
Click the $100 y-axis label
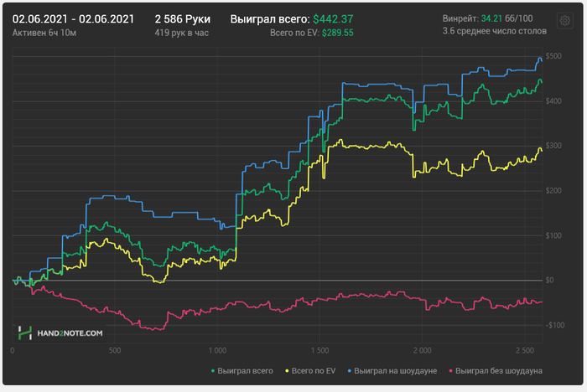553,235
